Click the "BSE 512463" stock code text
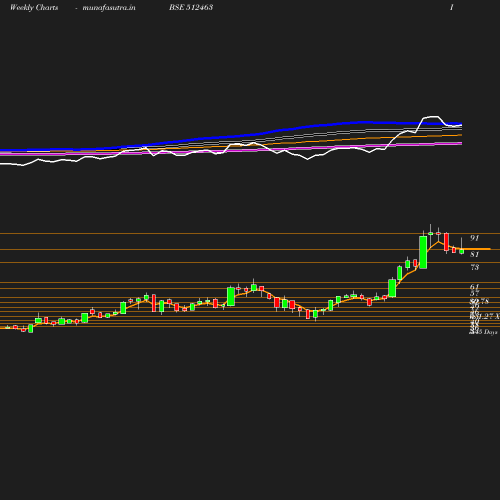 tap(191, 7)
